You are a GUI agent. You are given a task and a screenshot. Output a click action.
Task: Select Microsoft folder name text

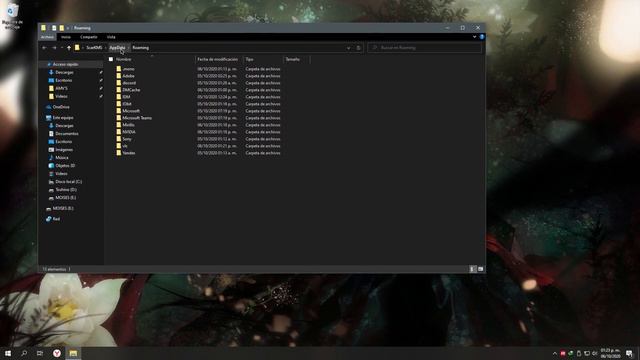tap(131, 111)
